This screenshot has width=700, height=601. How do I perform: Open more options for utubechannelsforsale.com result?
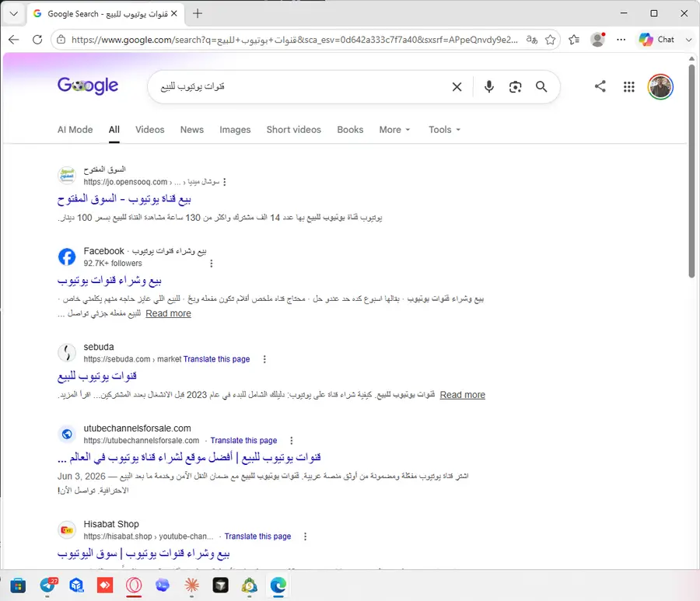coord(292,440)
